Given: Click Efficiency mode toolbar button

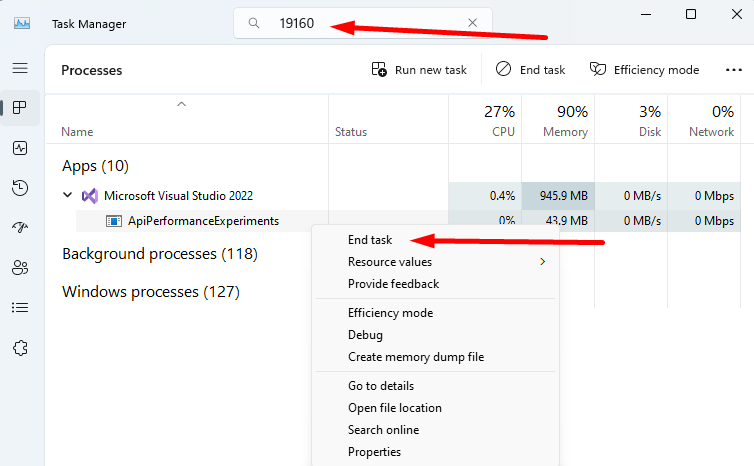Looking at the screenshot, I should (x=644, y=70).
